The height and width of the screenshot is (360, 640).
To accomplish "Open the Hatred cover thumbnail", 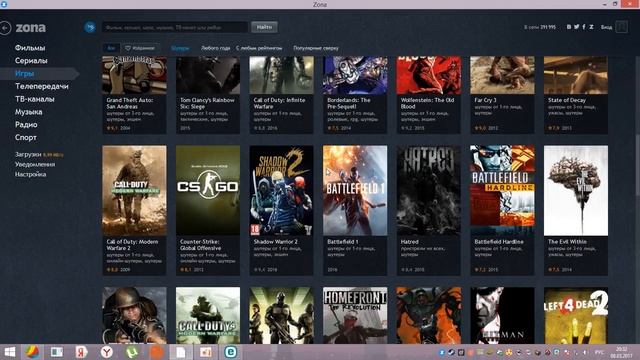I will [429, 191].
